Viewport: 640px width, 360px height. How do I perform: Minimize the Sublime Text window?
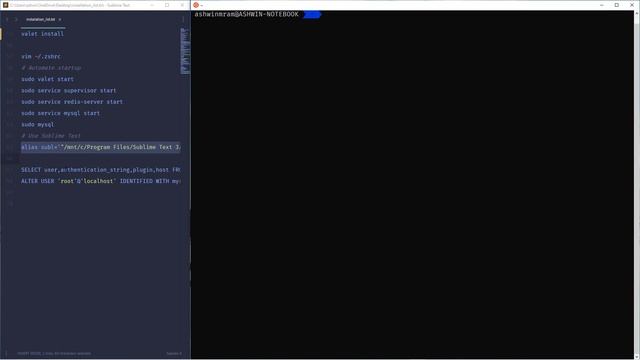pos(152,5)
